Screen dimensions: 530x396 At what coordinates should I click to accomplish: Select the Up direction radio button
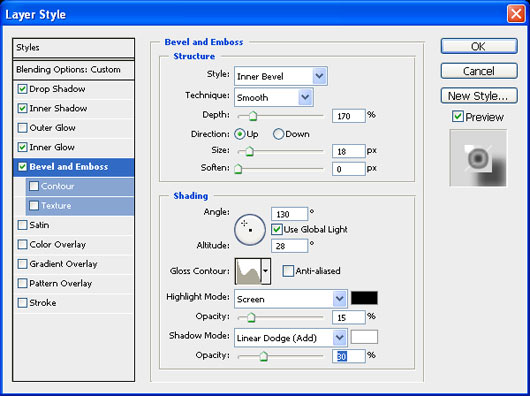[240, 134]
